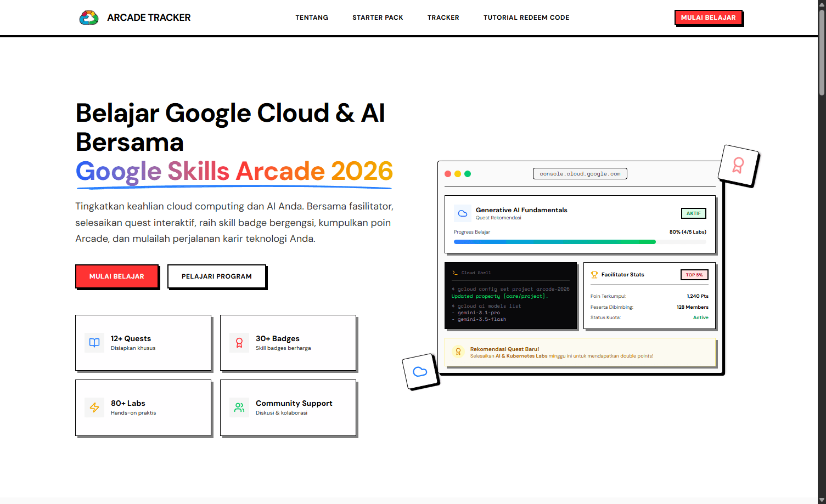Viewport: 826px width, 504px height.
Task: Click the ARCADE TRACKER brand text
Action: pos(149,18)
